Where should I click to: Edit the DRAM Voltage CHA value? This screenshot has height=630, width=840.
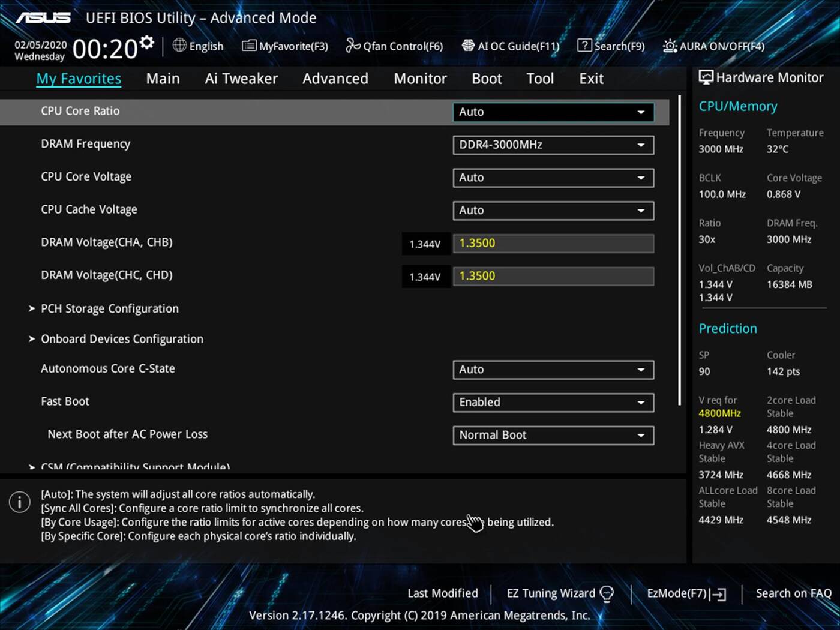552,243
